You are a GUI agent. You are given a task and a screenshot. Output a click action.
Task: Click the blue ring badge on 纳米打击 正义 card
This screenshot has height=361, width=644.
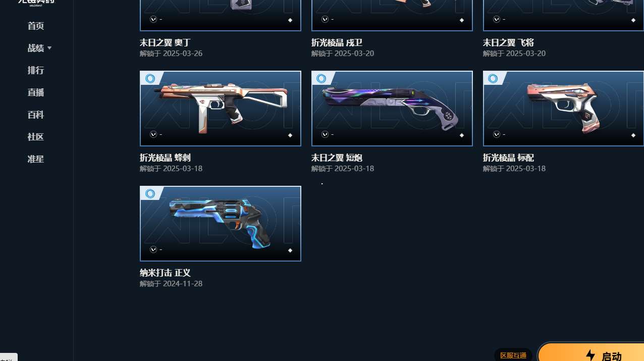coord(150,194)
